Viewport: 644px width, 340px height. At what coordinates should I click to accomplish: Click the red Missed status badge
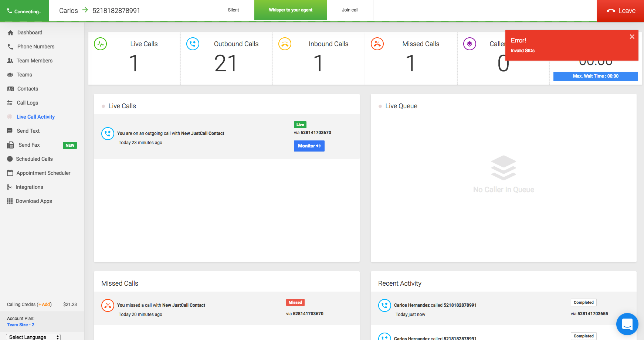[x=295, y=302]
